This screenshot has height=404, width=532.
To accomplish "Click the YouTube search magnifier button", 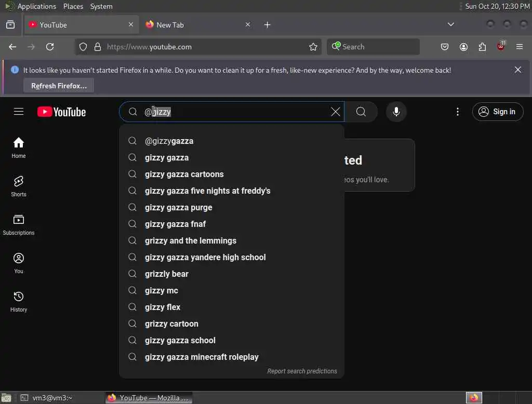I will click(x=361, y=112).
